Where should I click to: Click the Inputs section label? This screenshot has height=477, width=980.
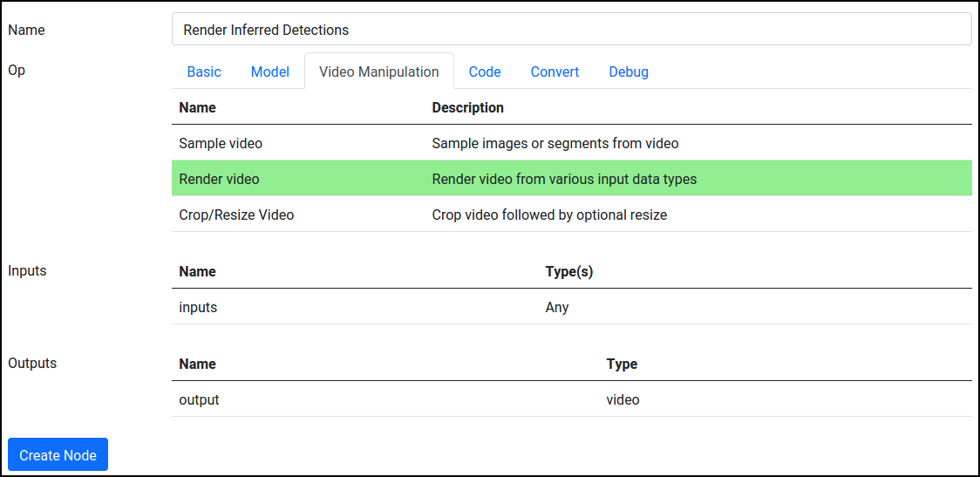(x=28, y=270)
